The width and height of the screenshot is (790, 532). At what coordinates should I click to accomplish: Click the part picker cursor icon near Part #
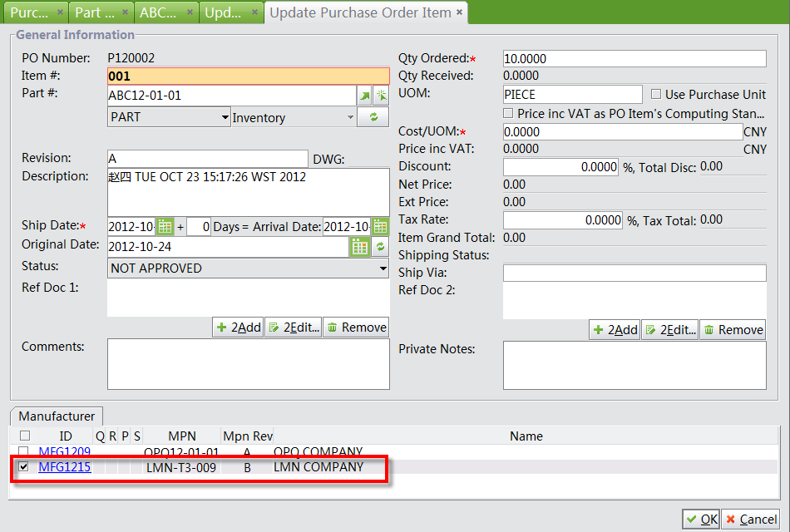pos(382,96)
